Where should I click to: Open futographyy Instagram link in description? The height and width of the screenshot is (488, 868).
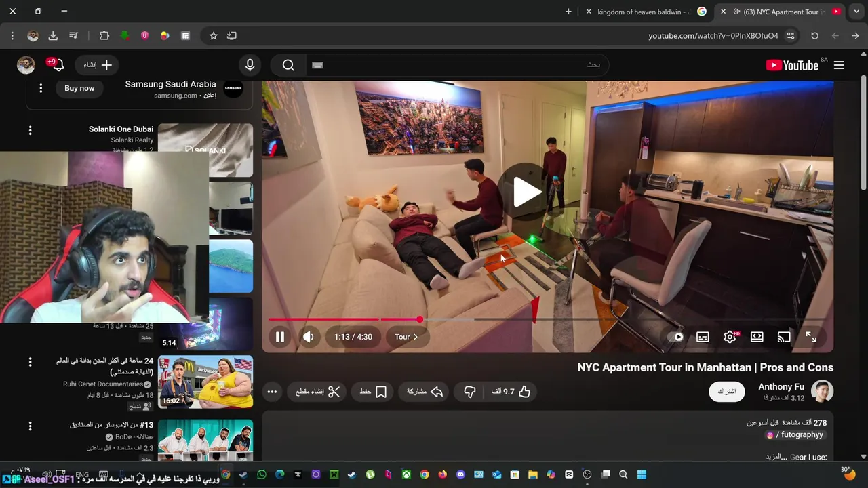point(794,435)
